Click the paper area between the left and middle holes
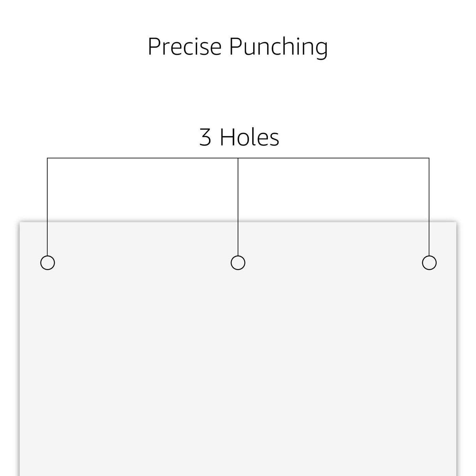 (x=143, y=263)
